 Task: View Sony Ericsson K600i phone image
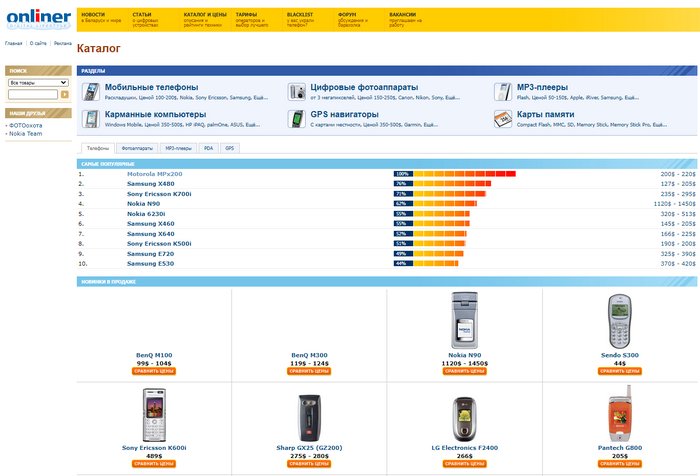pyautogui.click(x=154, y=415)
